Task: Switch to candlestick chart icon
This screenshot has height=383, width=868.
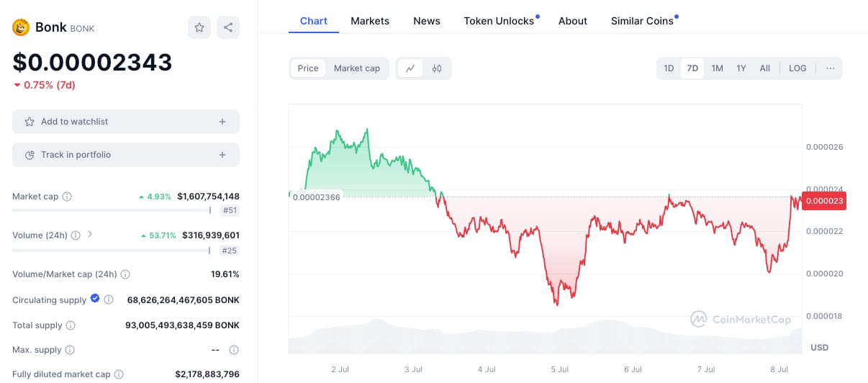Action: pos(437,68)
